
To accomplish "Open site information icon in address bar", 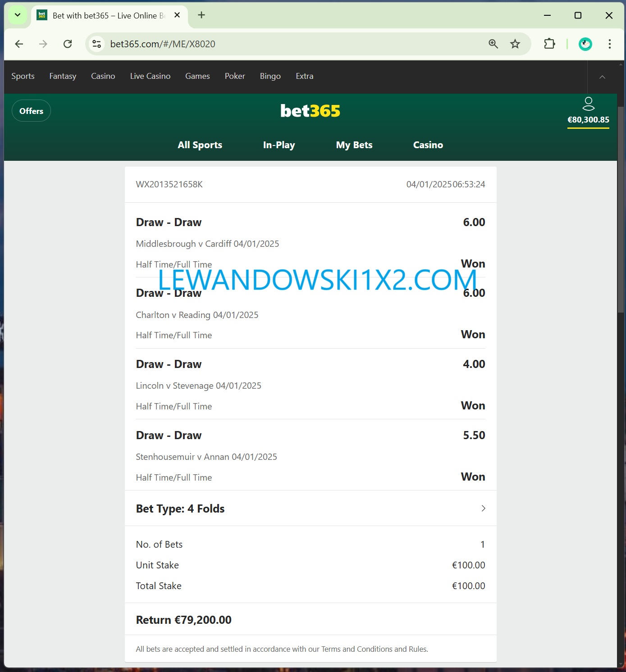I will click(x=96, y=44).
